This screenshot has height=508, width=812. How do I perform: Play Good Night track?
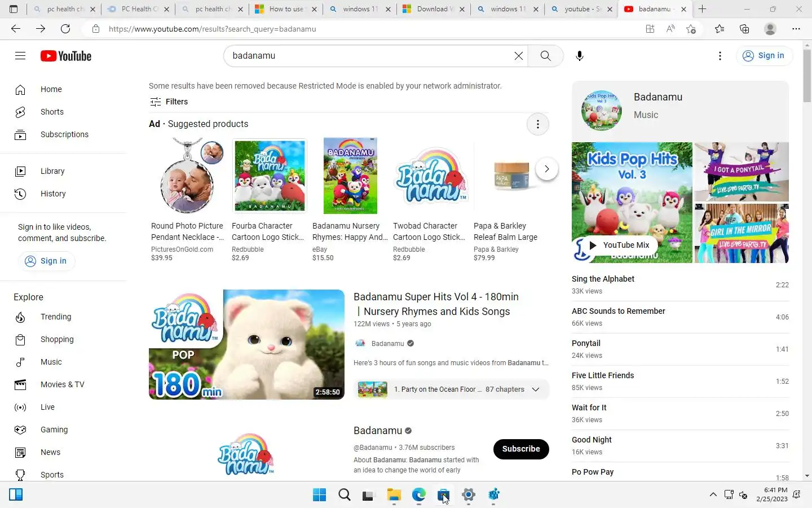[x=680, y=446]
